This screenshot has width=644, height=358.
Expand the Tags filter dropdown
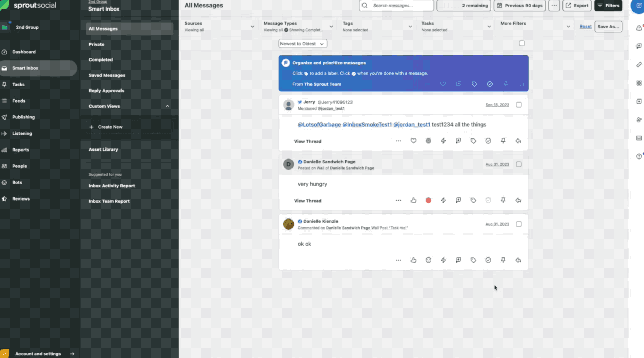click(x=377, y=26)
